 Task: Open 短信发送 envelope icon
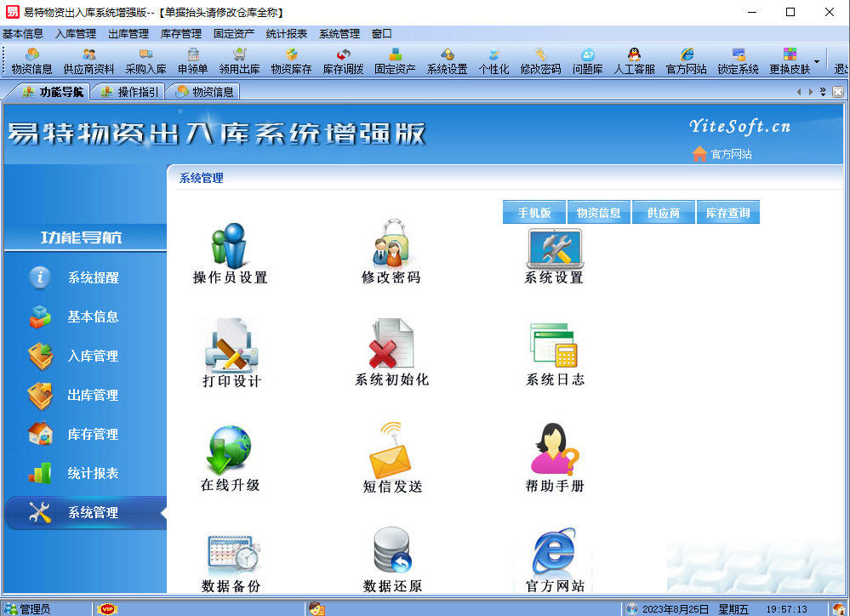click(x=392, y=458)
